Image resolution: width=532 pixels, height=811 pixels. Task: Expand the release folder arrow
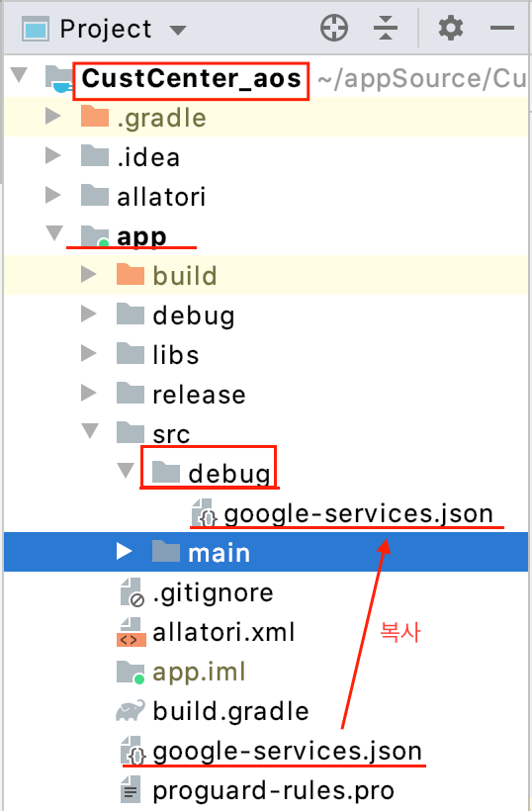tap(89, 393)
